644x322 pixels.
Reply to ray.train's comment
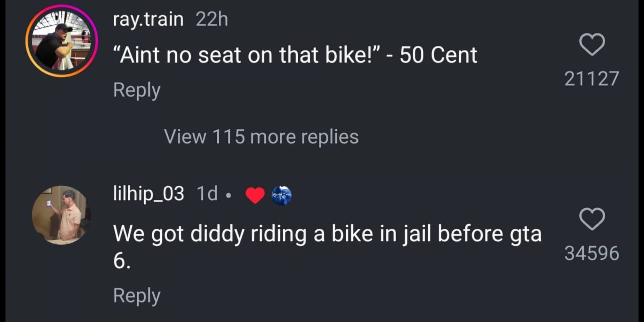(x=136, y=90)
